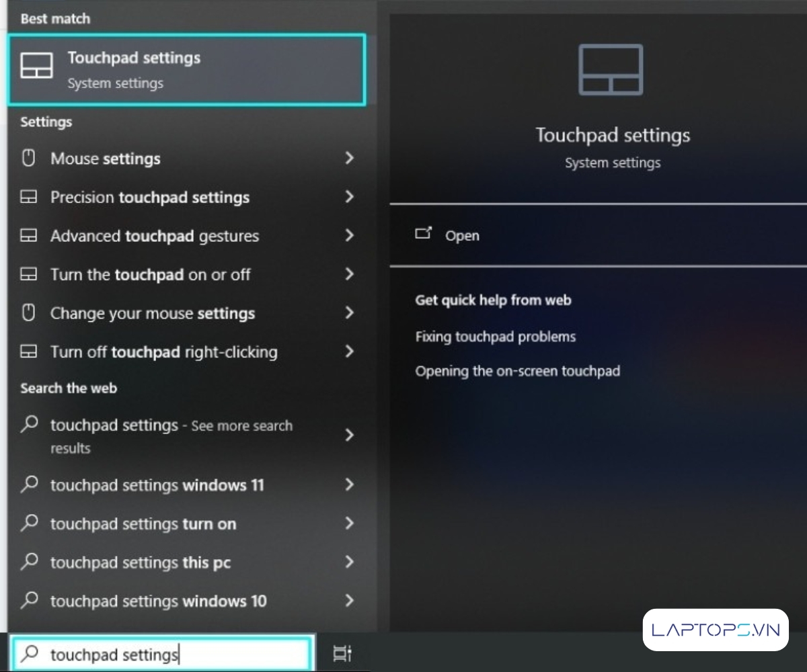Select touchpad settings See more search results
Image resolution: width=807 pixels, height=672 pixels.
pos(171,435)
